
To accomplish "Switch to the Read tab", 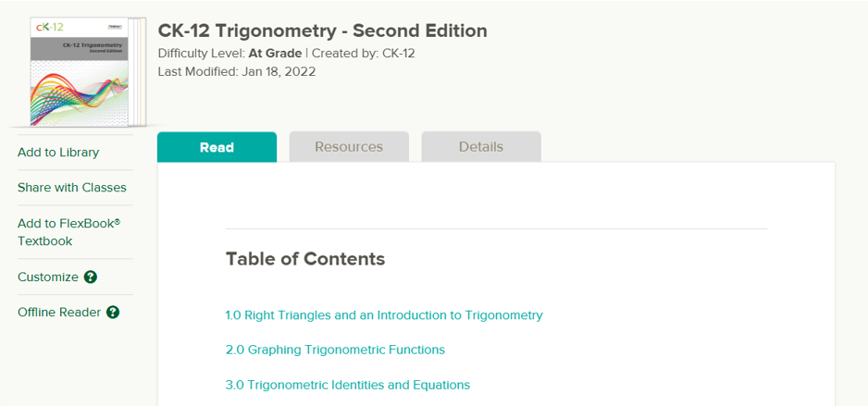I will pos(217,147).
